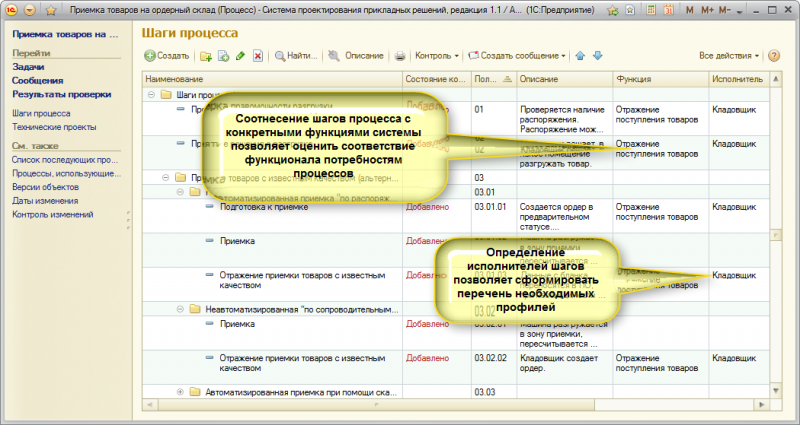Sort by Состояние ко... column header
800x425 pixels.
pyautogui.click(x=436, y=79)
